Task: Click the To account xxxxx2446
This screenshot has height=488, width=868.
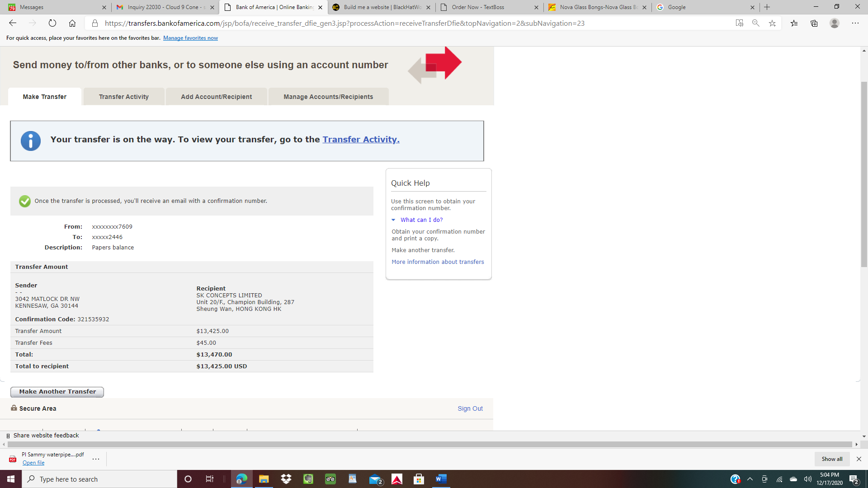Action: 107,237
